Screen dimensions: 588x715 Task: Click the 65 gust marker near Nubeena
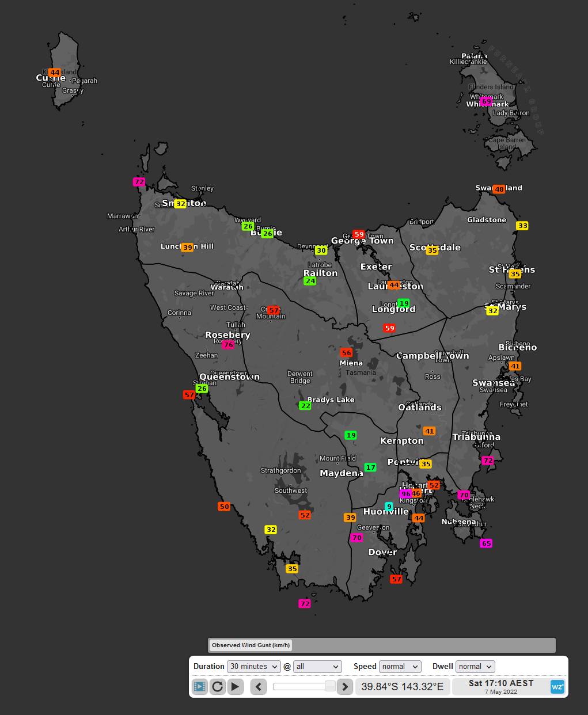coord(486,543)
